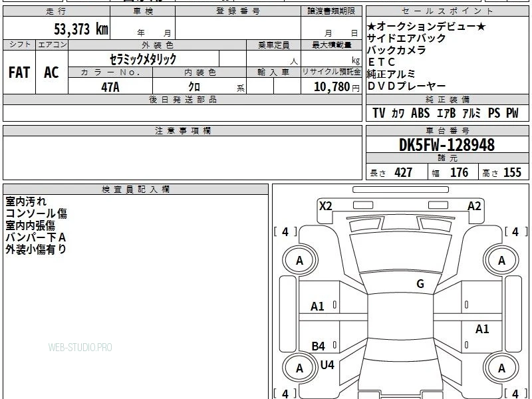Image resolution: width=532 pixels, height=399 pixels.
Task: Click the 車台番号 header
Action: point(448,130)
